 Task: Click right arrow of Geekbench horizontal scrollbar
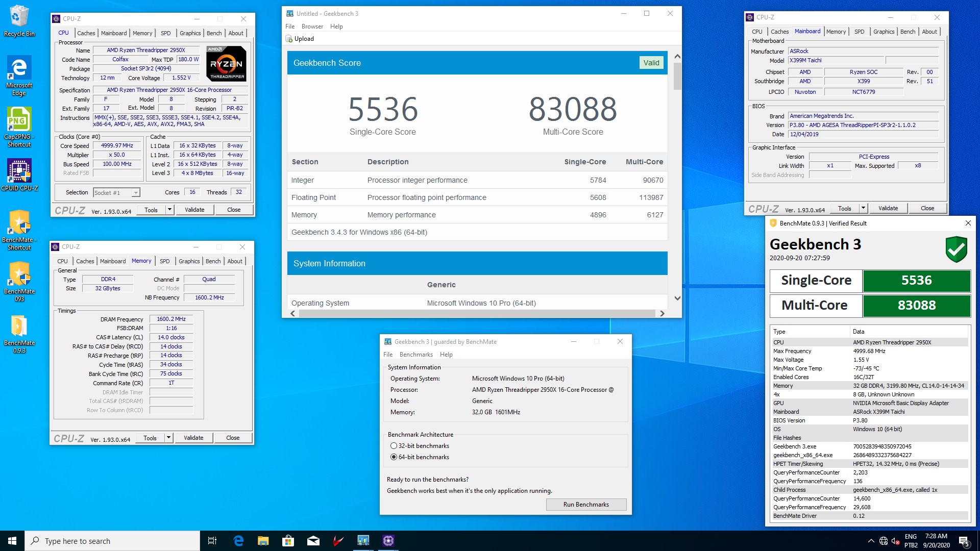(x=662, y=314)
